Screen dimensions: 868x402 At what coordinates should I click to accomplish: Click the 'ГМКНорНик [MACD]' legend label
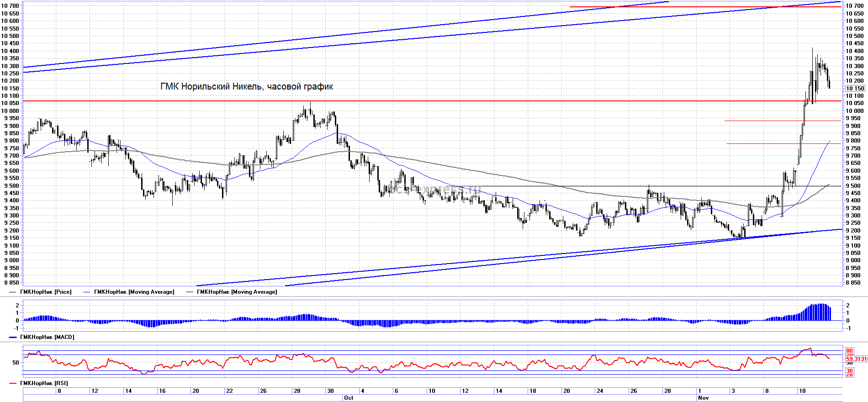click(x=47, y=337)
